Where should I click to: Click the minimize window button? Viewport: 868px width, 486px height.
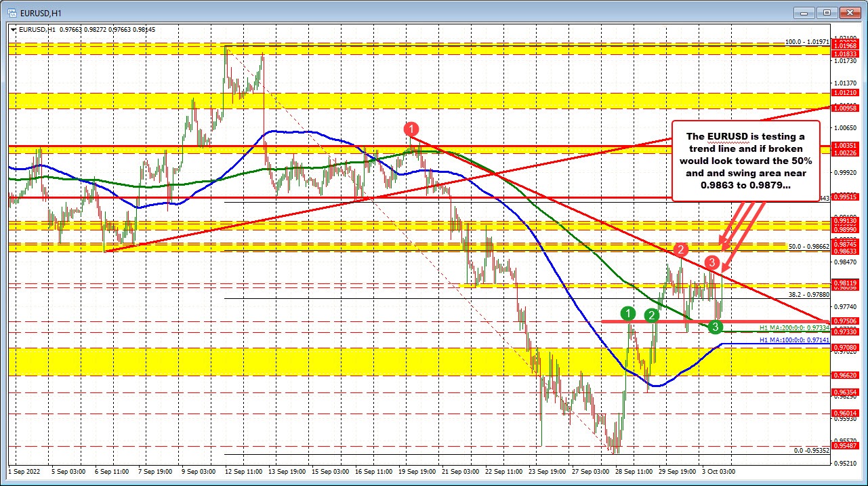(x=802, y=12)
